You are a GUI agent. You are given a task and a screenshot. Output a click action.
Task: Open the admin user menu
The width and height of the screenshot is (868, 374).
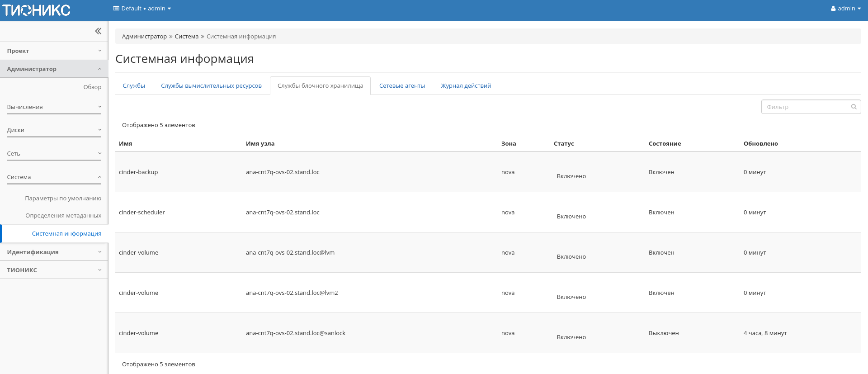[845, 9]
